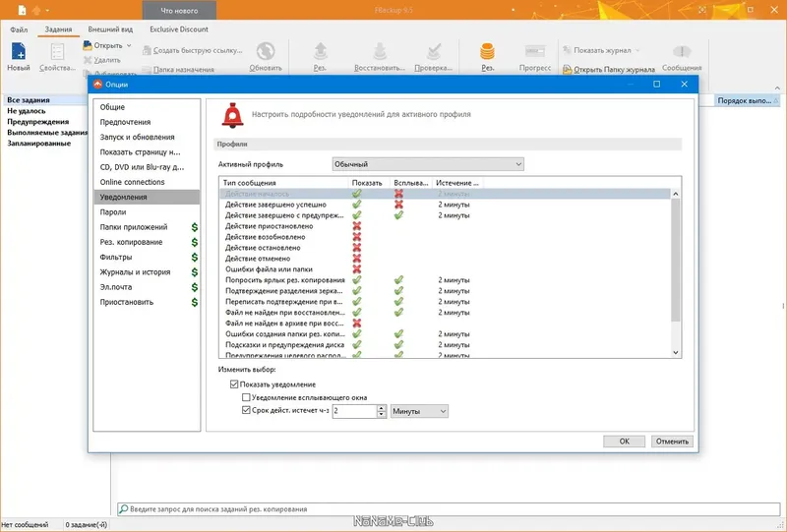The image size is (787, 532).
Task: Click red cross for Ошибки файла или папки
Action: pos(356,269)
